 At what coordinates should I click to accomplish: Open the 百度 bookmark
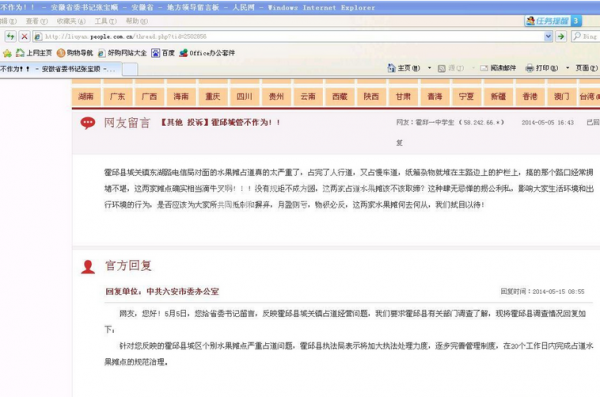tap(163, 53)
